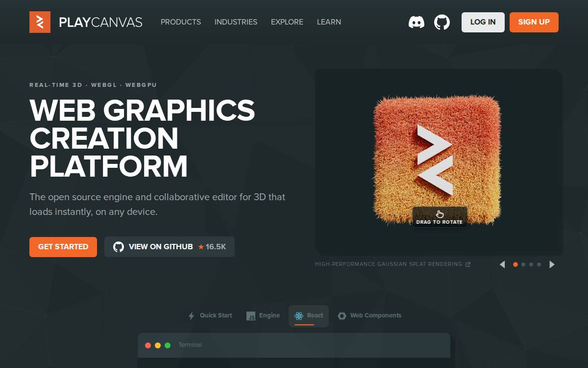This screenshot has width=588, height=368.
Task: Click the View on GitHub button
Action: tap(170, 247)
